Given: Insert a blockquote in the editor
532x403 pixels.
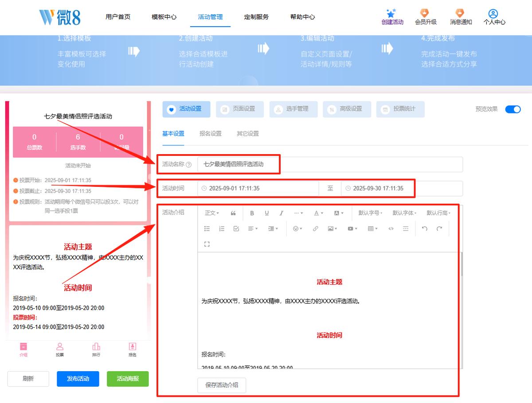Looking at the screenshot, I should coord(233,213).
